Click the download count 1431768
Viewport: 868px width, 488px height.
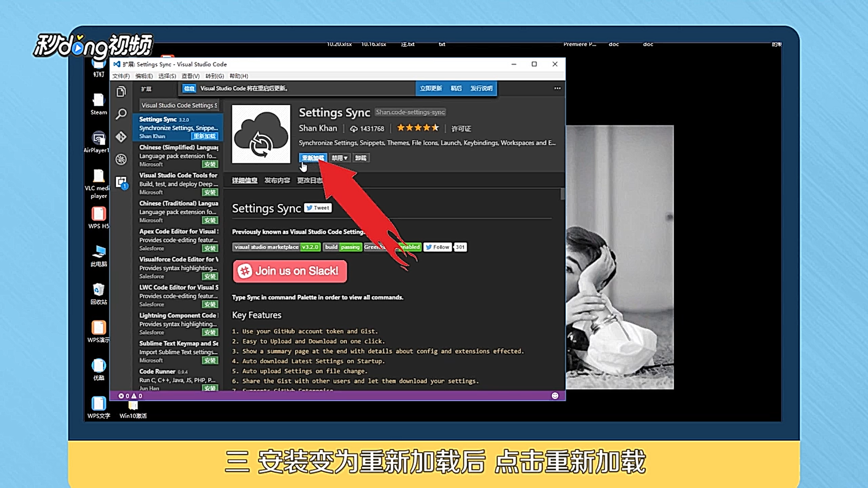pos(367,129)
